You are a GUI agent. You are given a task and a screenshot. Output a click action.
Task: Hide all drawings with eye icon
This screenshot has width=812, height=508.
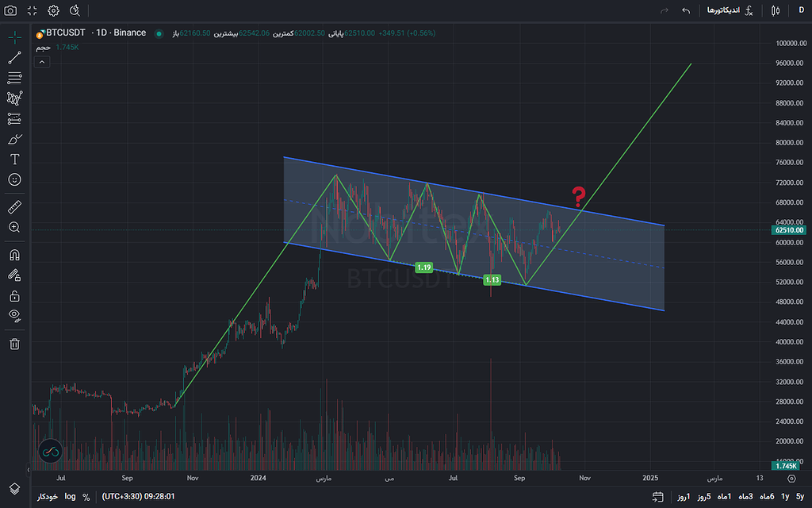tap(14, 316)
